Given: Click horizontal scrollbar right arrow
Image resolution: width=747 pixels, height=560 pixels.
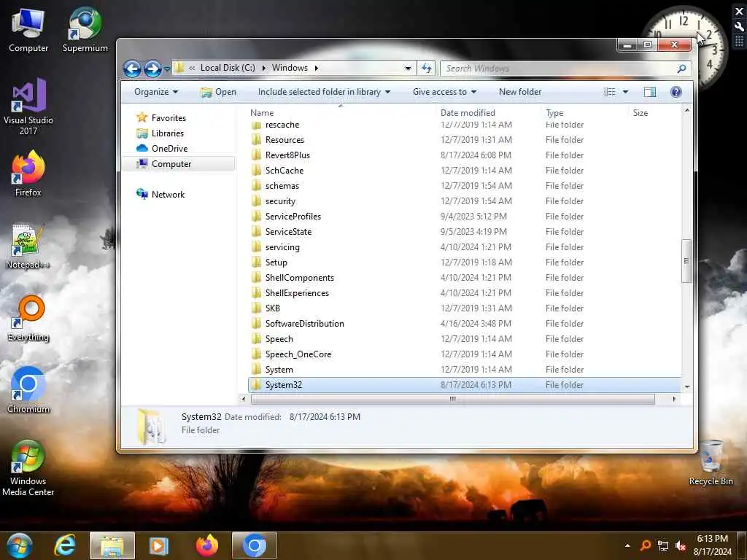Looking at the screenshot, I should (x=673, y=399).
